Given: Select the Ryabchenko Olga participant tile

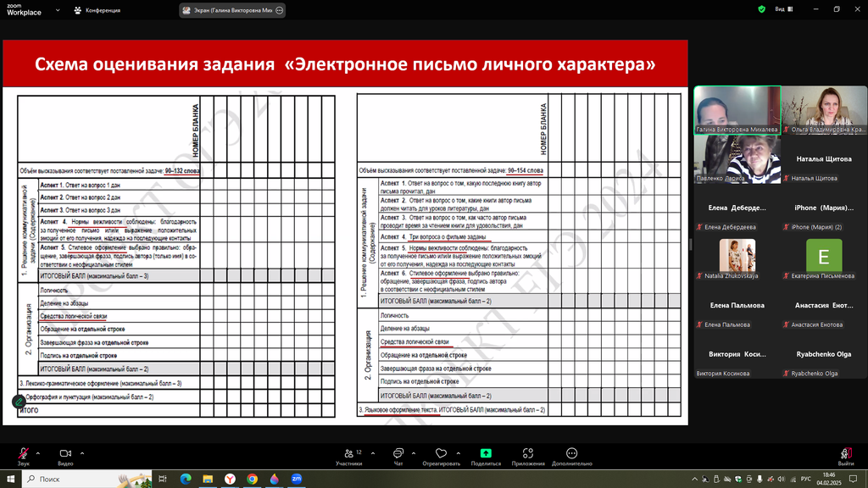Looking at the screenshot, I should pos(824,355).
